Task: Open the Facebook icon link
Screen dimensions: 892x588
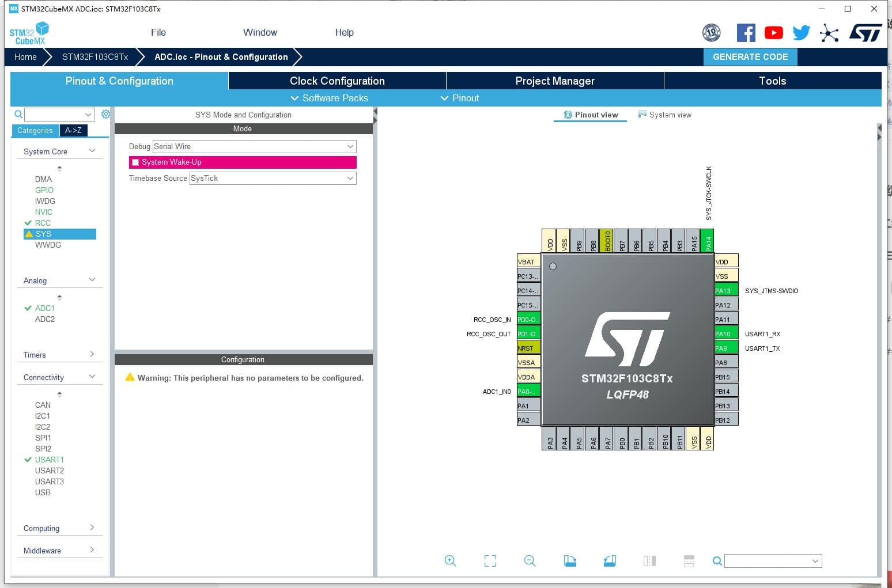Action: point(746,33)
